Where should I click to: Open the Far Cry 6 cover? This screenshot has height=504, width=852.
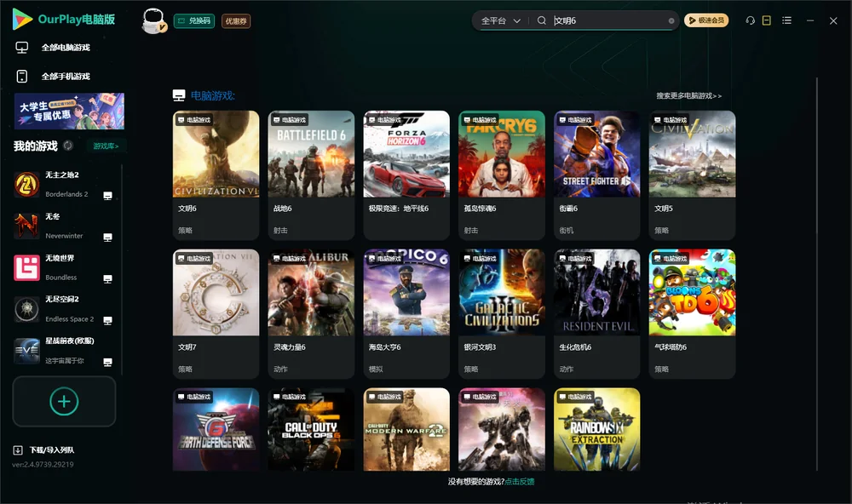[502, 154]
